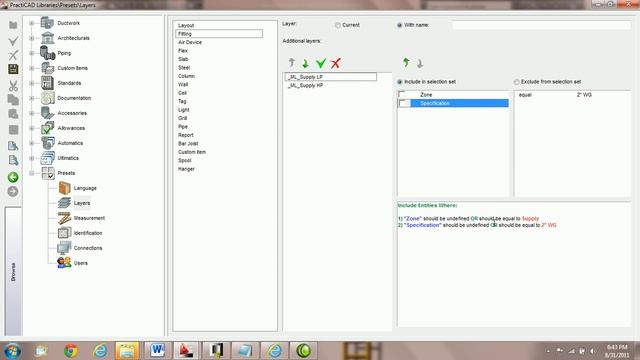Choose Include in selection set option
Screen dimensions: 640x360
coord(400,82)
